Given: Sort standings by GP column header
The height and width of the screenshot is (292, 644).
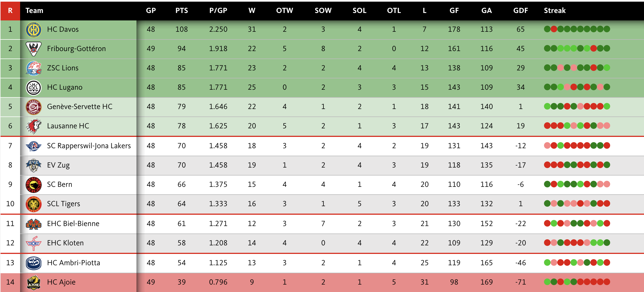Looking at the screenshot, I should pyautogui.click(x=151, y=10).
